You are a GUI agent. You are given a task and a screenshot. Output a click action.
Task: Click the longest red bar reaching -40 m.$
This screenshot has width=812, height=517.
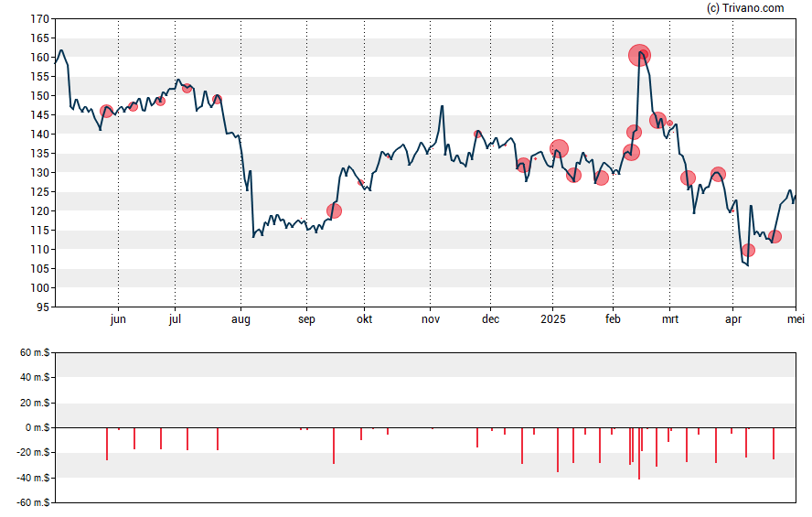639,453
